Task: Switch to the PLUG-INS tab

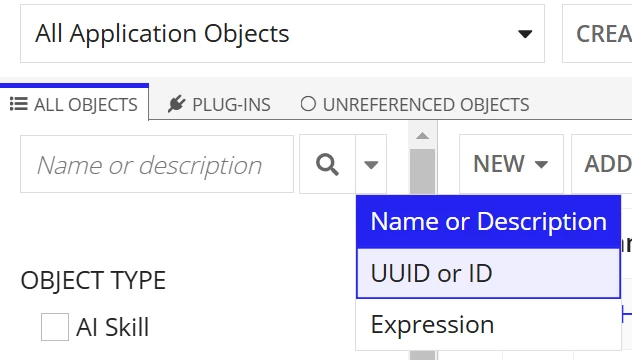Action: pyautogui.click(x=219, y=104)
